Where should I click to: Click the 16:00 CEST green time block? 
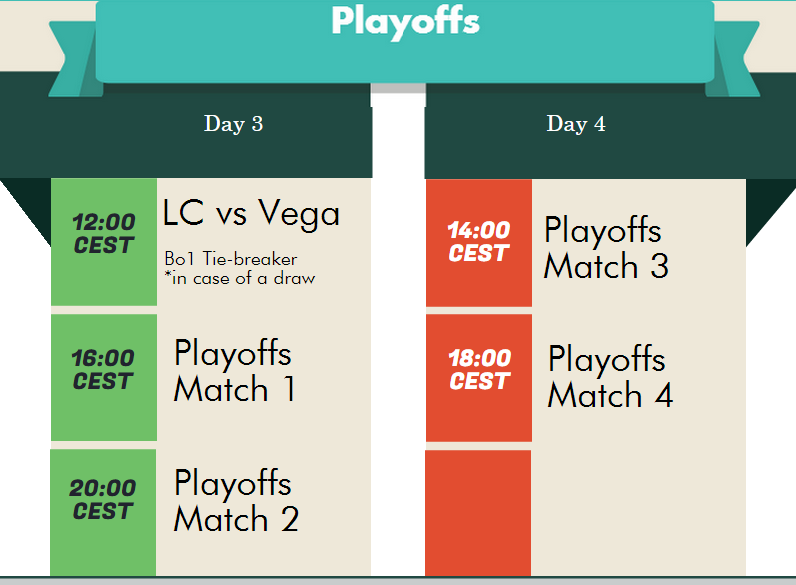[x=104, y=377]
